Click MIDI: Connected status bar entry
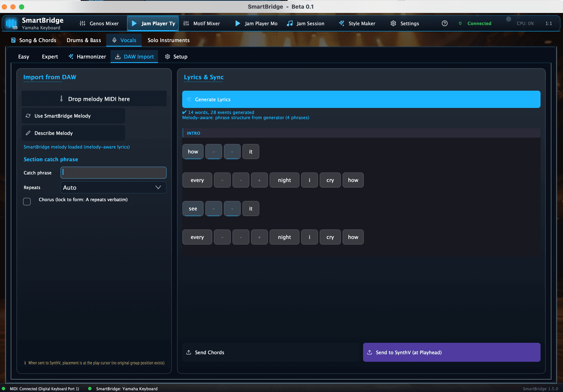Image resolution: width=563 pixels, height=392 pixels. click(x=44, y=389)
